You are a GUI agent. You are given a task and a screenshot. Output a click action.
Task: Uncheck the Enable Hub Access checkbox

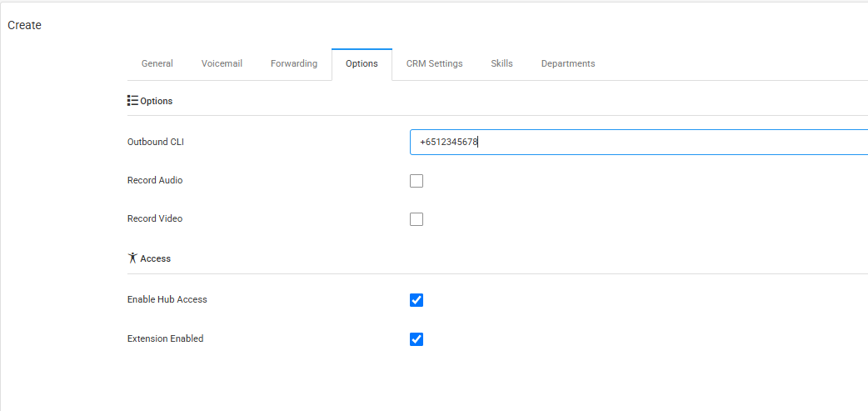click(x=417, y=300)
